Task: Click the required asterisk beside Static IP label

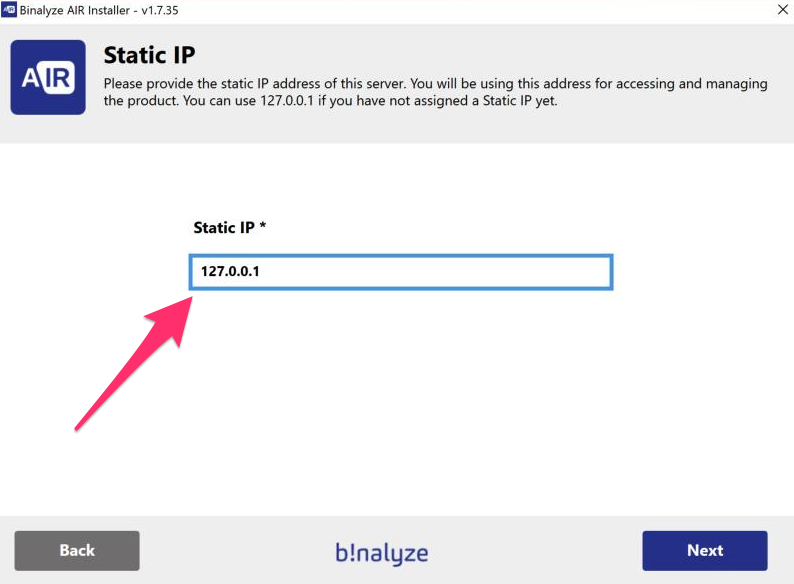Action: pyautogui.click(x=263, y=226)
